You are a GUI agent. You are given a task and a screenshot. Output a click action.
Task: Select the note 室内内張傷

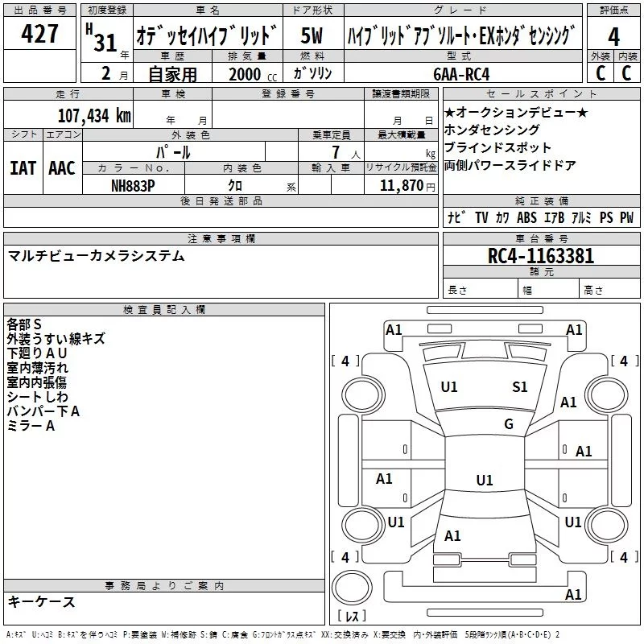[36, 382]
